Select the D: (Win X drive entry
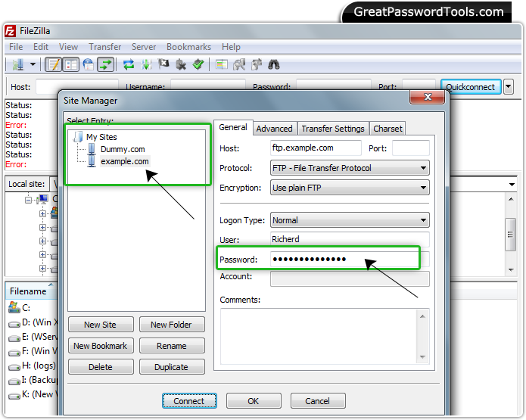Image resolution: width=526 pixels, height=420 pixels. click(x=33, y=322)
